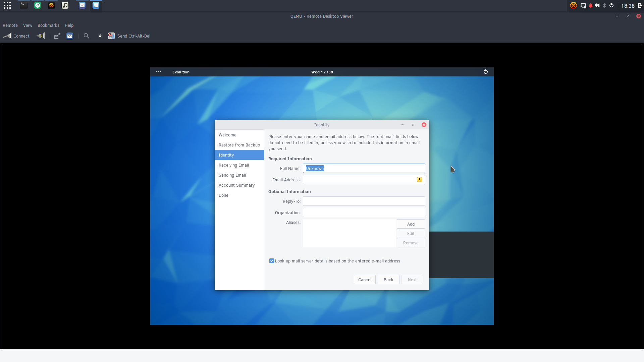Screen dimensions: 644x362
Task: Select the Account Summary step
Action: 239,185
